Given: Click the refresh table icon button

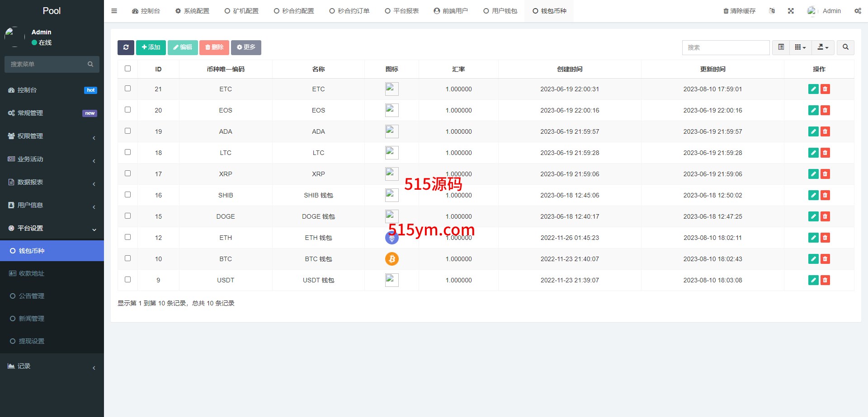Looking at the screenshot, I should tap(126, 47).
